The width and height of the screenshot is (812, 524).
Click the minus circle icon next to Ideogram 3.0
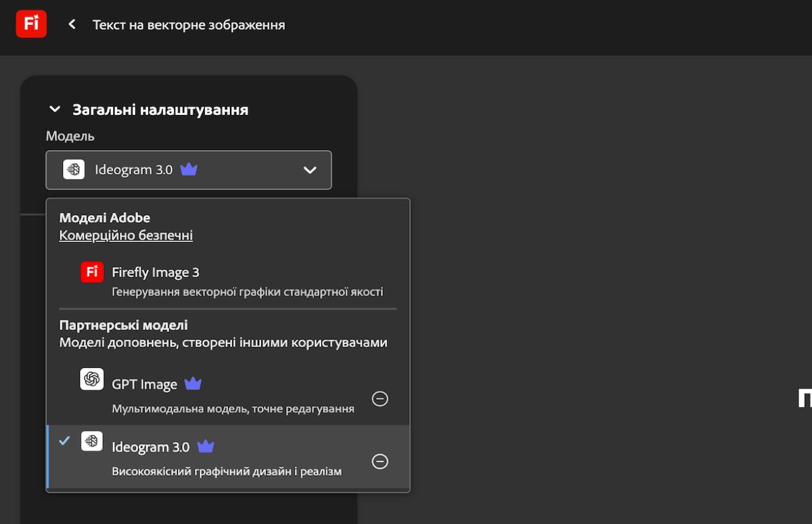coord(380,461)
